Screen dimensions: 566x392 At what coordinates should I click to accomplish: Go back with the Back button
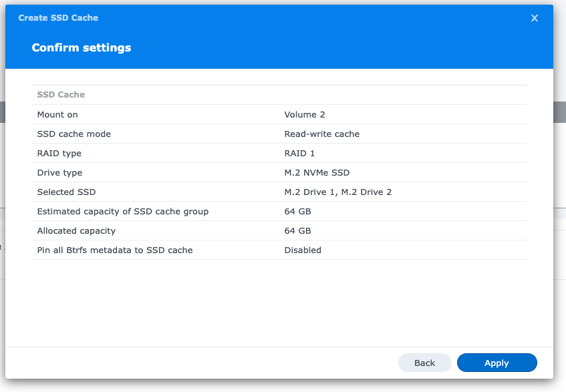coord(424,363)
